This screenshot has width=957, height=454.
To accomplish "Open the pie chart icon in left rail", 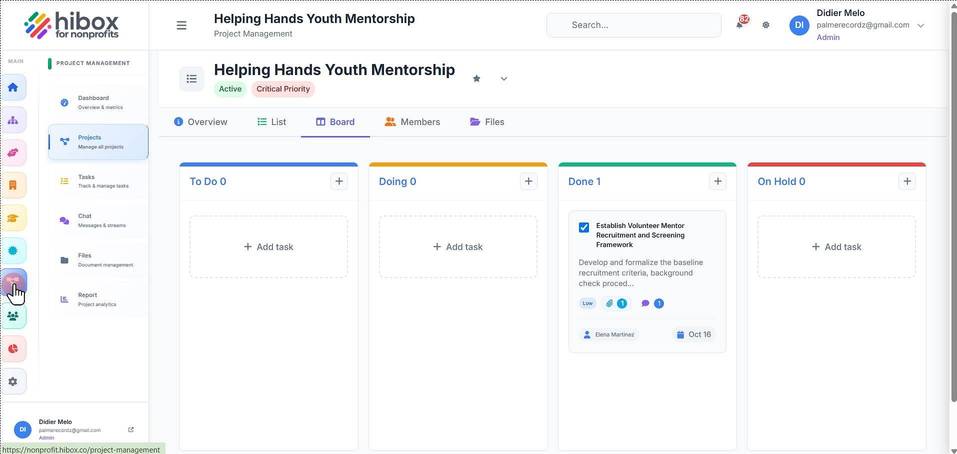I will click(13, 348).
